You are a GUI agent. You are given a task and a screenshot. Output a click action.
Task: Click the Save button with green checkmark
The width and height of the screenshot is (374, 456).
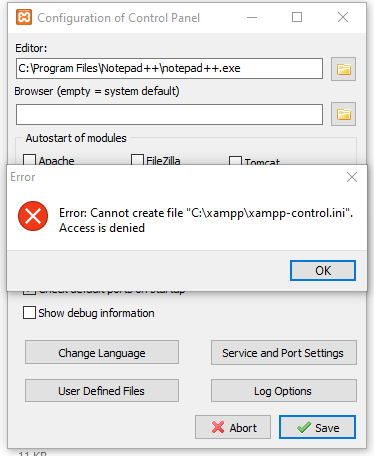tap(317, 427)
